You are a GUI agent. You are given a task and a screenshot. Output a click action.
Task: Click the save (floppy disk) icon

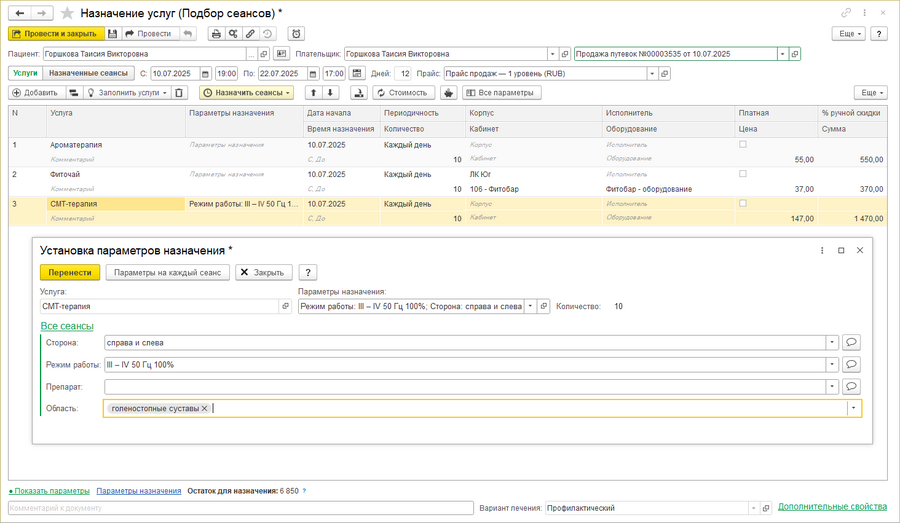point(113,34)
